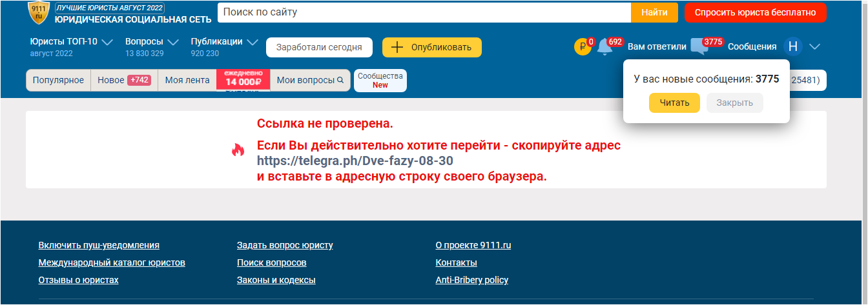
Task: Click the 9111.ru shield logo
Action: coord(39,12)
